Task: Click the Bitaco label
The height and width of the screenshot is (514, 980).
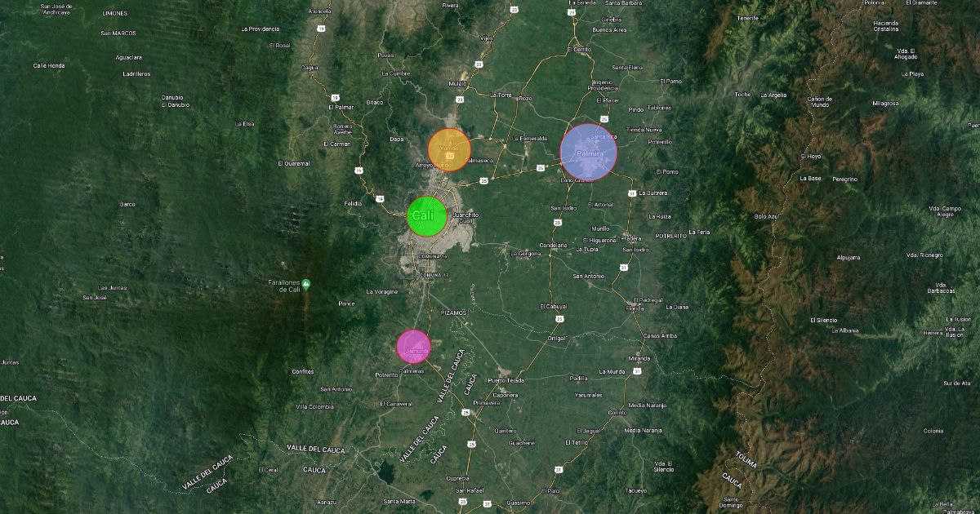Action: 374,102
